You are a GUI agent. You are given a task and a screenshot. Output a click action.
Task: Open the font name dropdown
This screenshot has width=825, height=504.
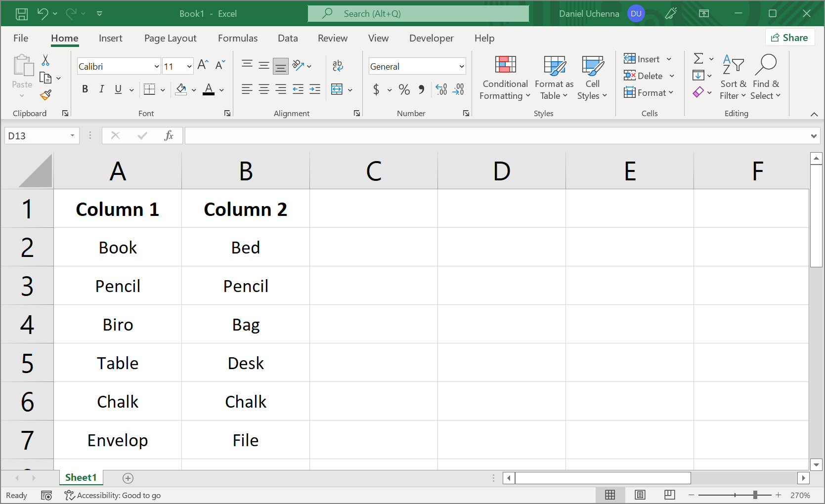pyautogui.click(x=156, y=66)
